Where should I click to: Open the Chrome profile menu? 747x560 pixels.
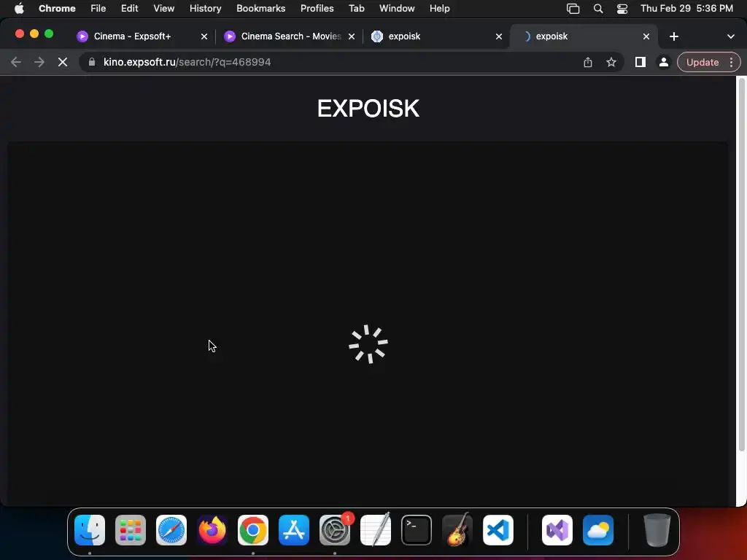(663, 62)
